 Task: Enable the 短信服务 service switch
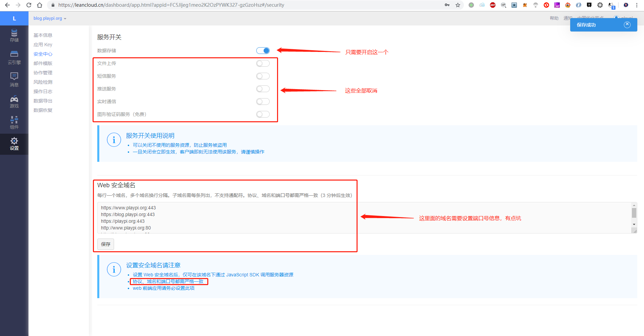point(263,76)
